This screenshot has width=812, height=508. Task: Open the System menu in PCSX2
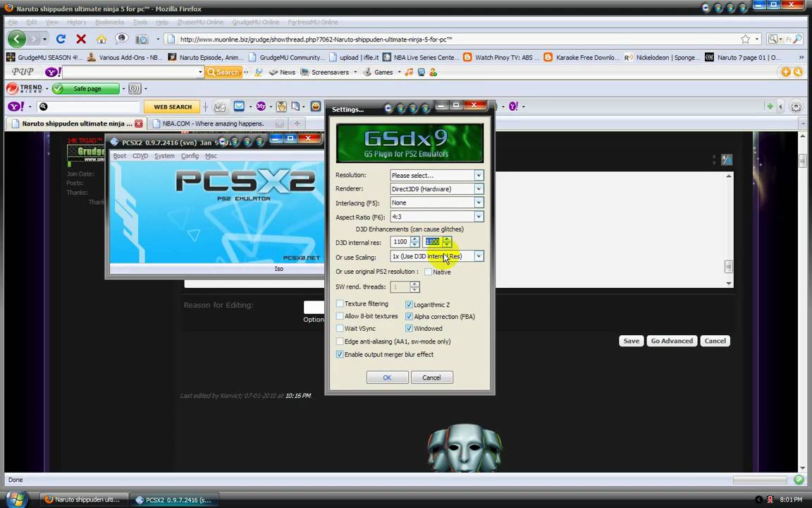point(164,155)
